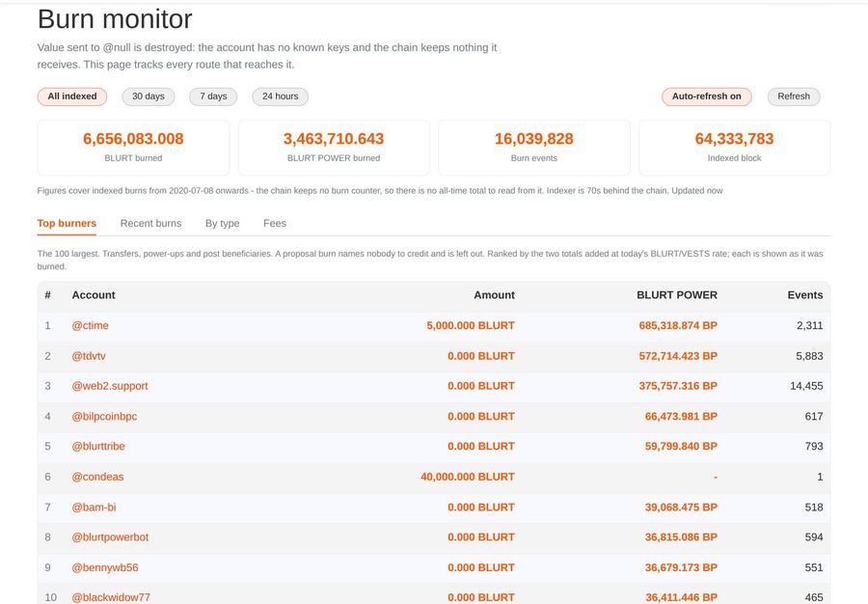
Task: Click the 3,463,710.643 BLURT POWER burned card
Action: 334,148
